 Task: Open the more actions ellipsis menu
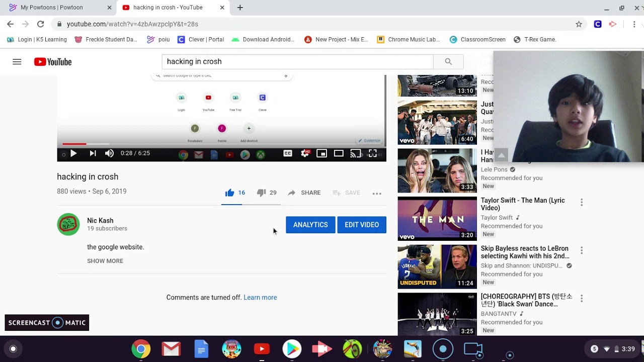tap(377, 193)
